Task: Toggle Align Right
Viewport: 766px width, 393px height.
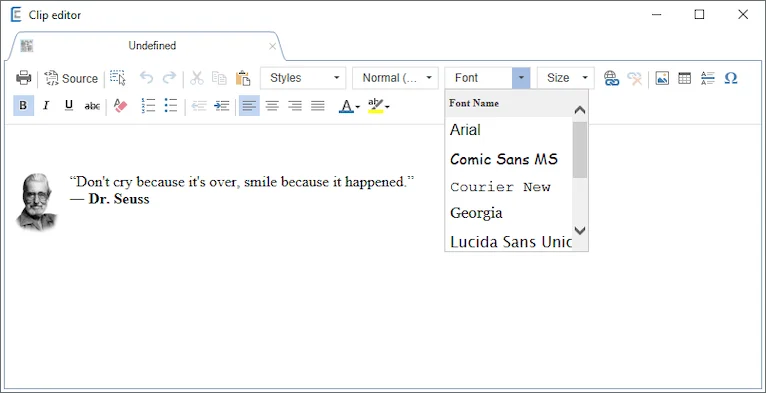Action: pos(295,106)
